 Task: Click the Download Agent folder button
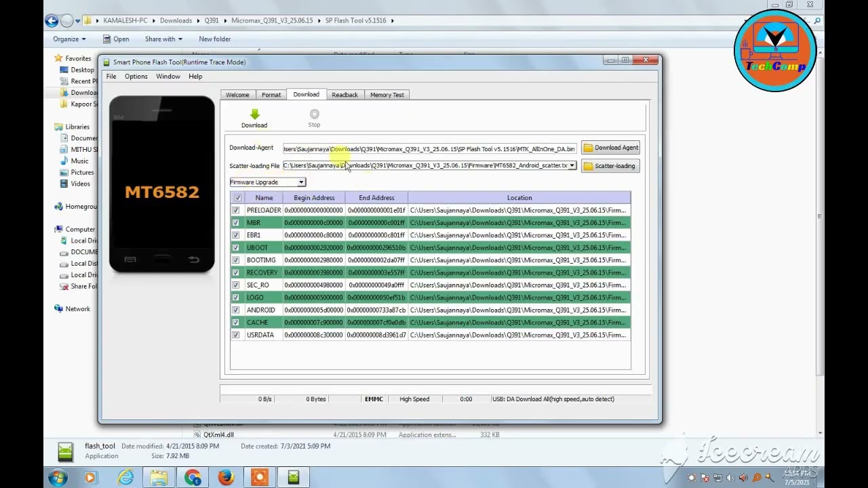[x=610, y=148]
